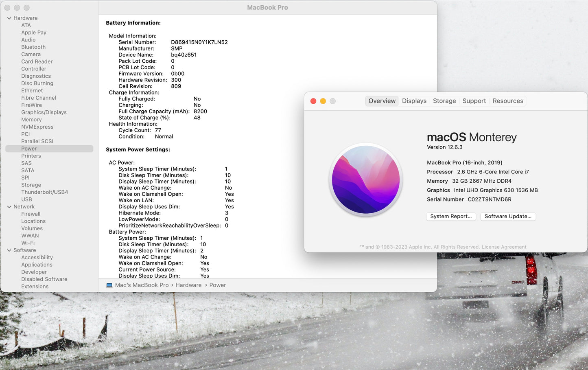Viewport: 588px width, 370px height.
Task: Click the laptop icon in path bar
Action: 109,285
